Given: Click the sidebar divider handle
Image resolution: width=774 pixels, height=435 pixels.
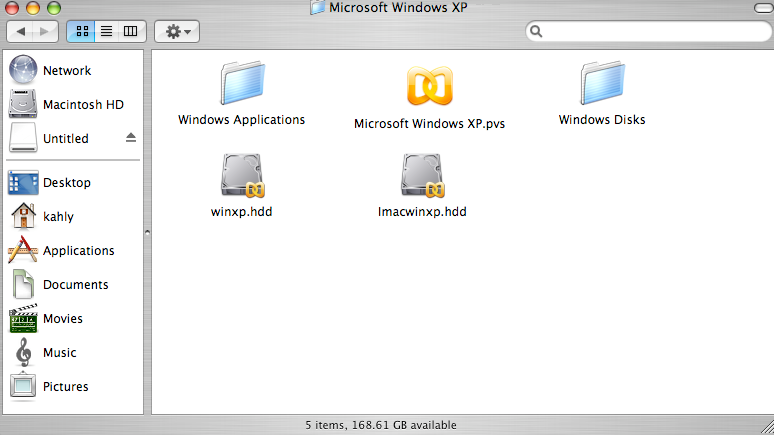Looking at the screenshot, I should [x=147, y=232].
